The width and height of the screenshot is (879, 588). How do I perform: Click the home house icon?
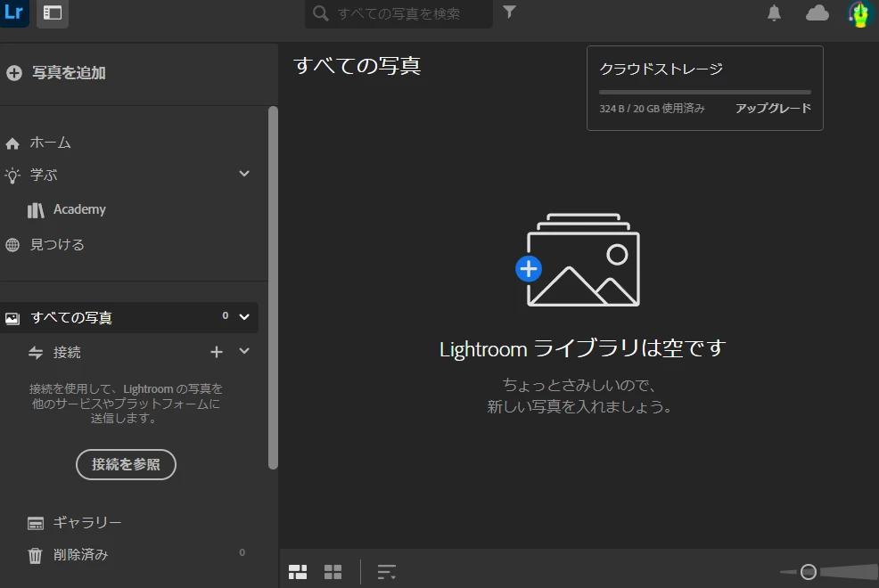point(12,144)
